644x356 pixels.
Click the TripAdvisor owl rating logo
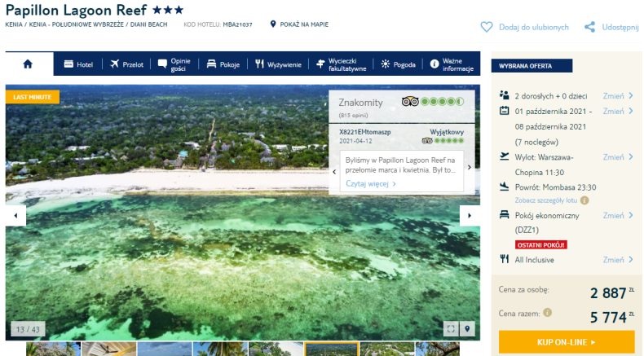[410, 101]
